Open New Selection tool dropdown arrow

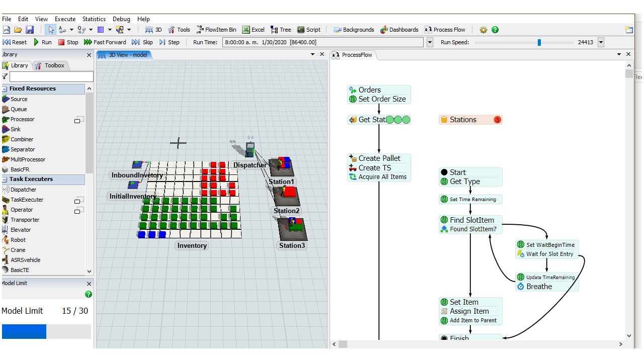[129, 30]
